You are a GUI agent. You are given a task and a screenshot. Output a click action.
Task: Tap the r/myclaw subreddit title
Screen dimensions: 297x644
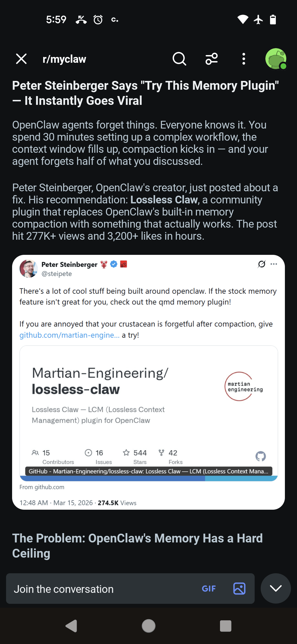tap(64, 59)
